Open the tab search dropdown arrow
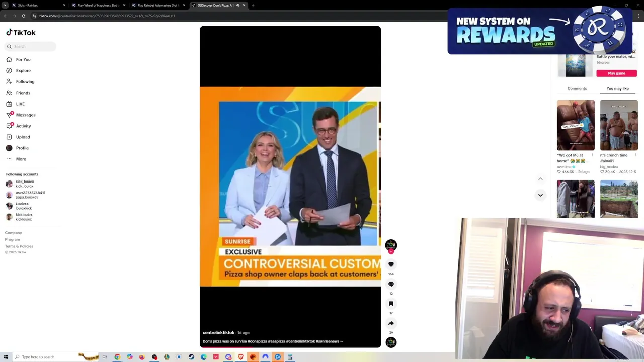This screenshot has height=362, width=644. [5, 5]
